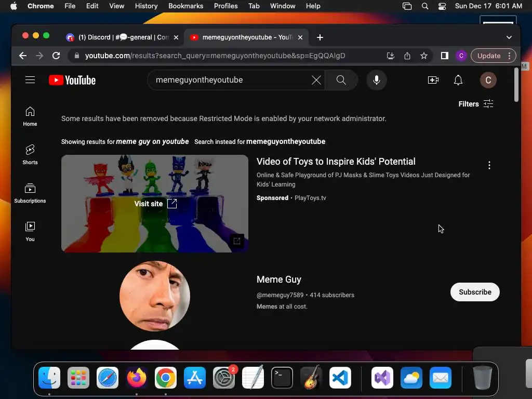Image resolution: width=532 pixels, height=399 pixels.
Task: Open the Meme Guy channel title
Action: click(x=279, y=279)
